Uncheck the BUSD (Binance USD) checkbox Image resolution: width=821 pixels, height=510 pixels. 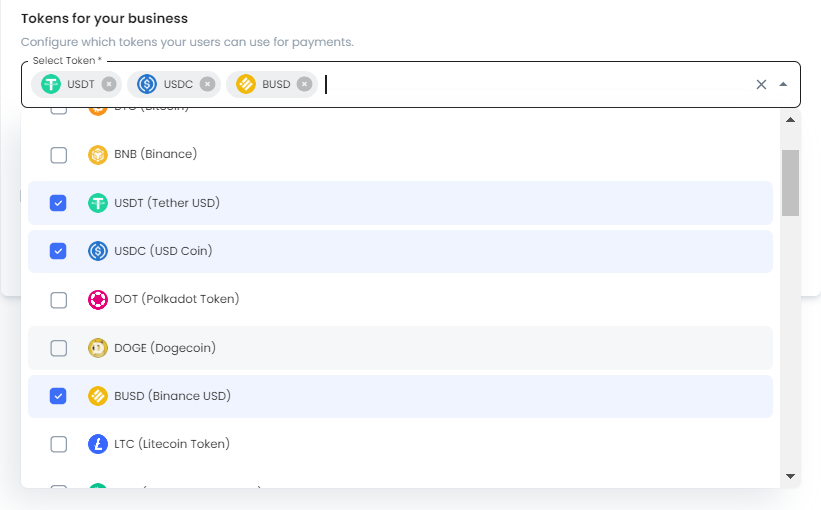coord(58,396)
